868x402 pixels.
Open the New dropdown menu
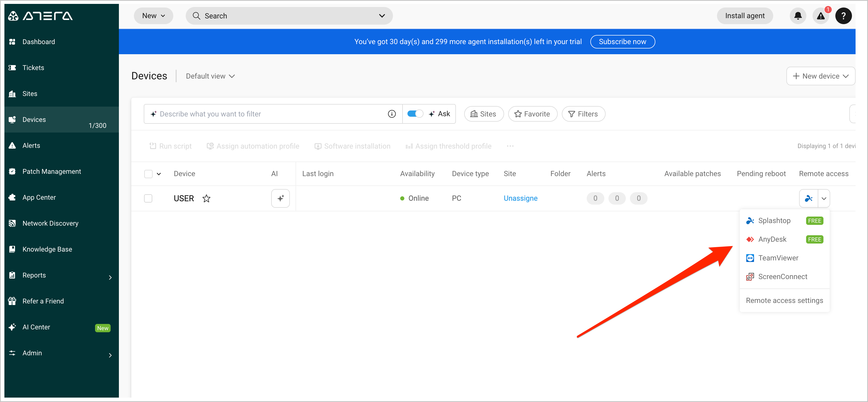tap(153, 16)
